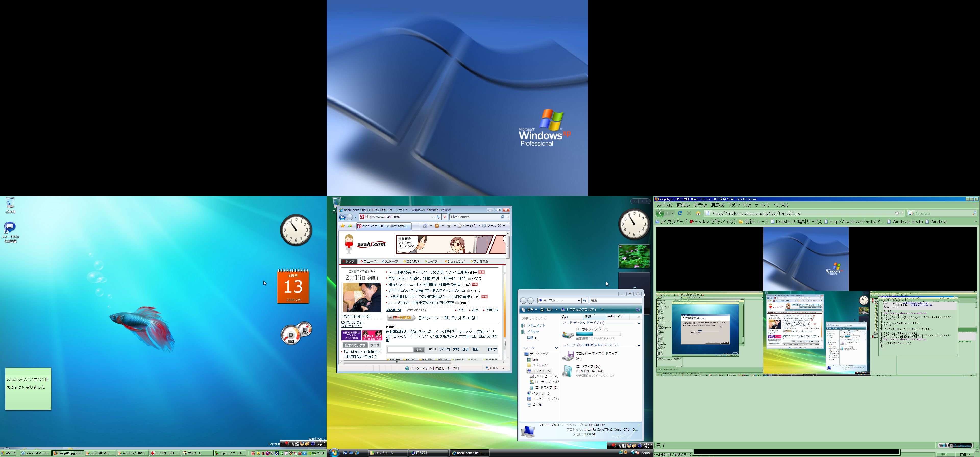Open the 全記事一覧 link on asahi.com

pyautogui.click(x=393, y=310)
